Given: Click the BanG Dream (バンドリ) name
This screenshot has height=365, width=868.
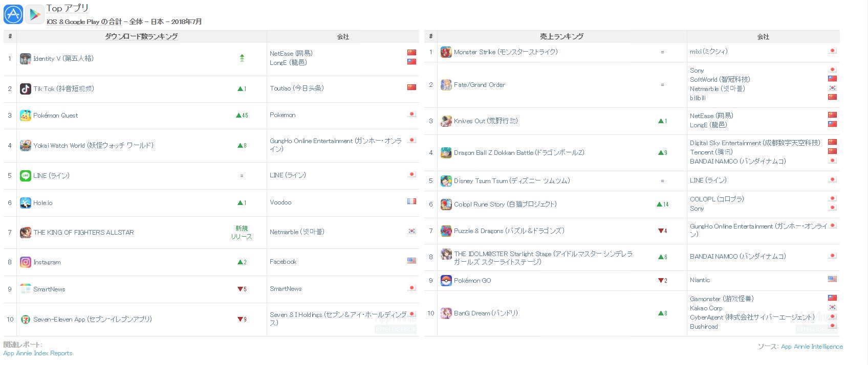Looking at the screenshot, I should coord(486,313).
